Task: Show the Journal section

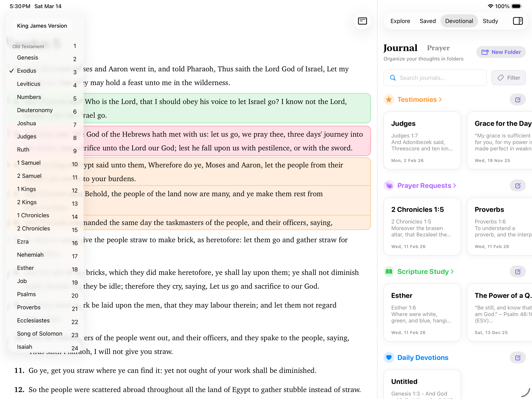Action: click(x=400, y=48)
